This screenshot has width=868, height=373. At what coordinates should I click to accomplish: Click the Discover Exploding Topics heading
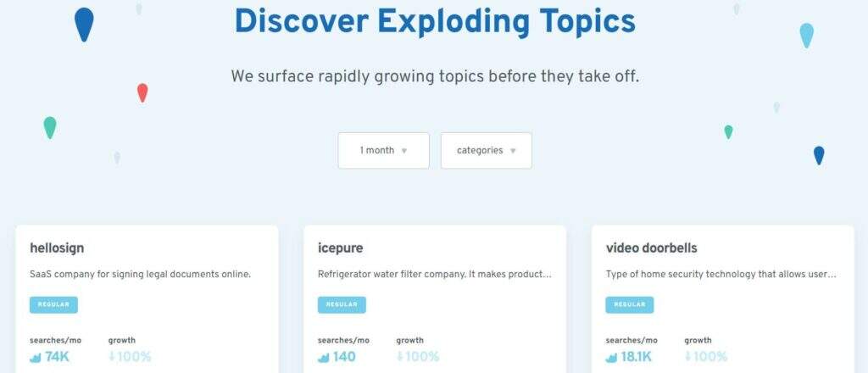434,21
